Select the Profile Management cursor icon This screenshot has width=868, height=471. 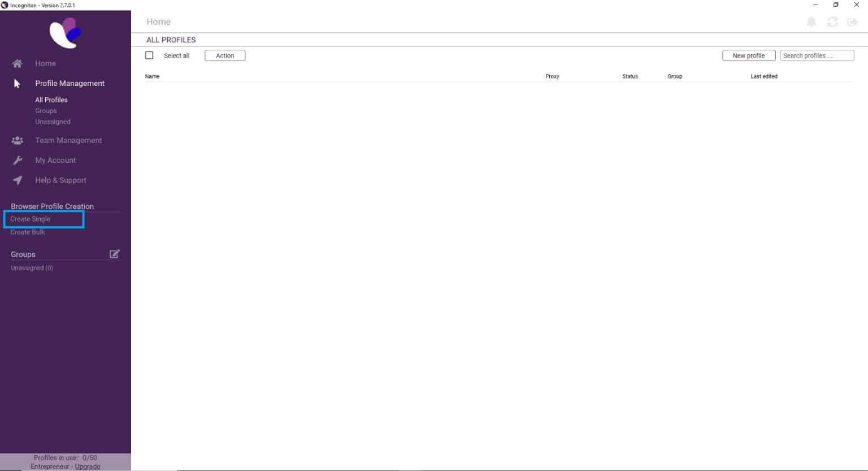pyautogui.click(x=17, y=83)
